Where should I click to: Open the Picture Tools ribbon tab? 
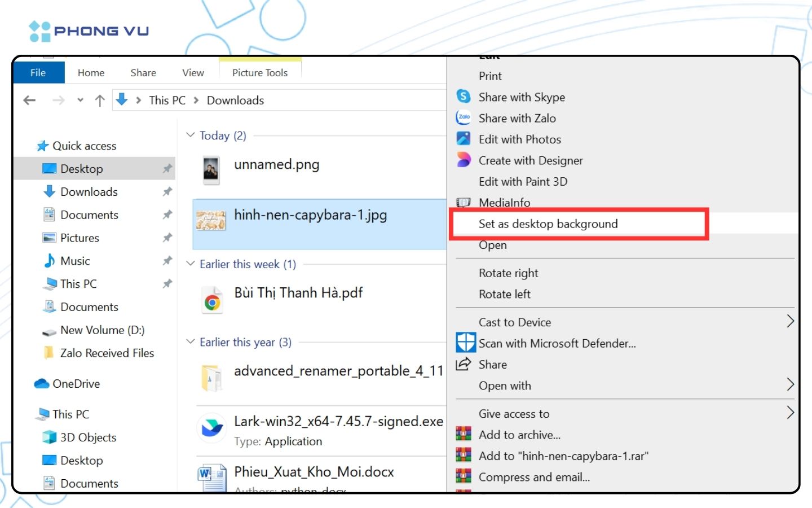tap(259, 73)
